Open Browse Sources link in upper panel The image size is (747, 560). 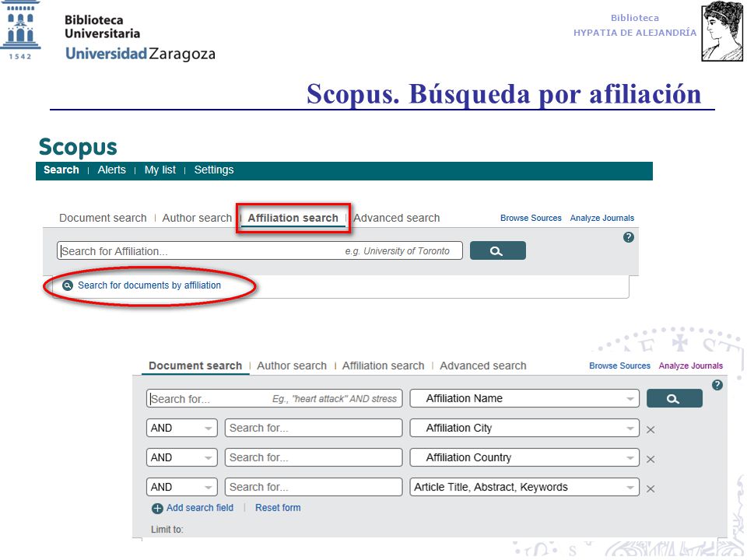pos(531,218)
